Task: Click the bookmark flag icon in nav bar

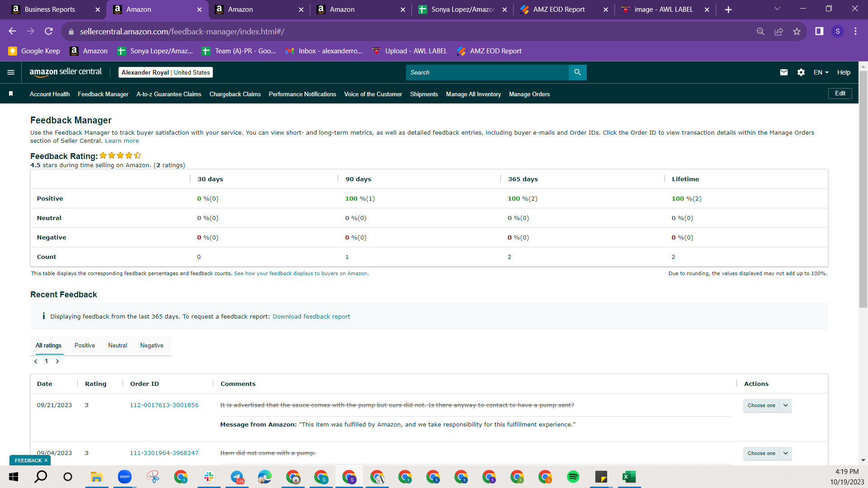Action: [x=11, y=94]
